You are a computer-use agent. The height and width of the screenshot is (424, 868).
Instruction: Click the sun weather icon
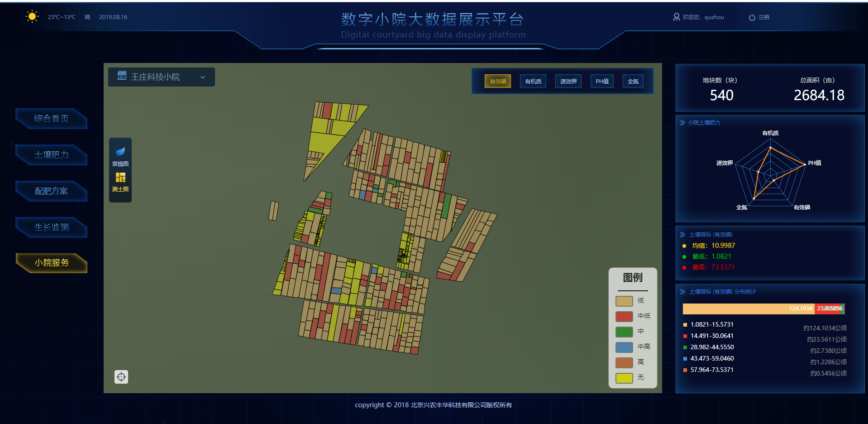coord(32,17)
